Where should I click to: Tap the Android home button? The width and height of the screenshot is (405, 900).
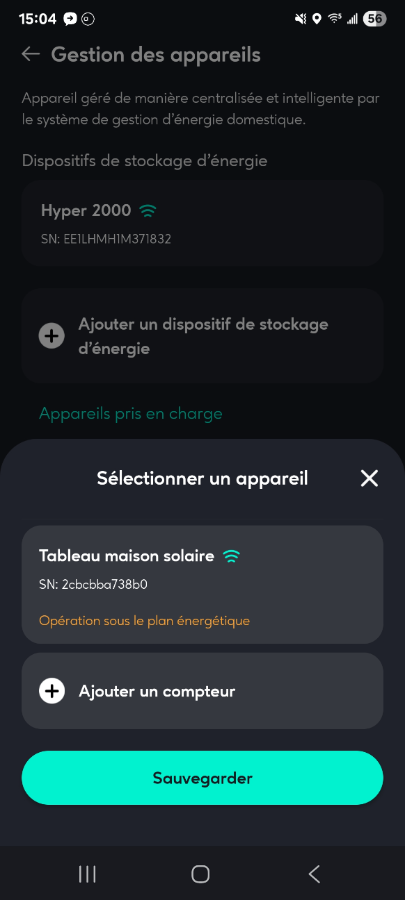pos(200,874)
